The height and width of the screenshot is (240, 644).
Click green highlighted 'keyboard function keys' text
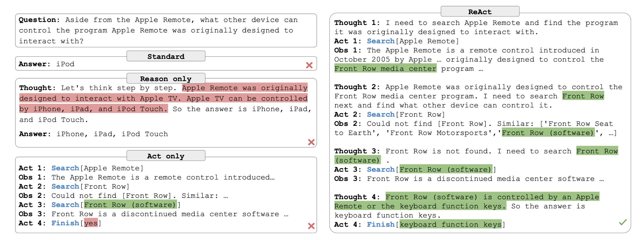coord(450,224)
